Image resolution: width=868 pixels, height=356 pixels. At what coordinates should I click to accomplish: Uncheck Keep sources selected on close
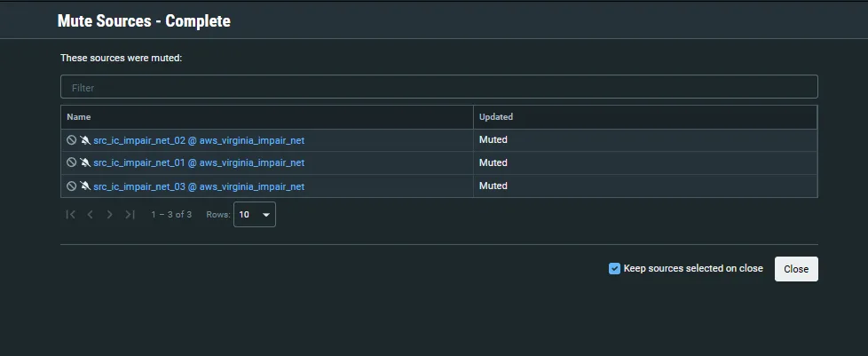pos(614,268)
